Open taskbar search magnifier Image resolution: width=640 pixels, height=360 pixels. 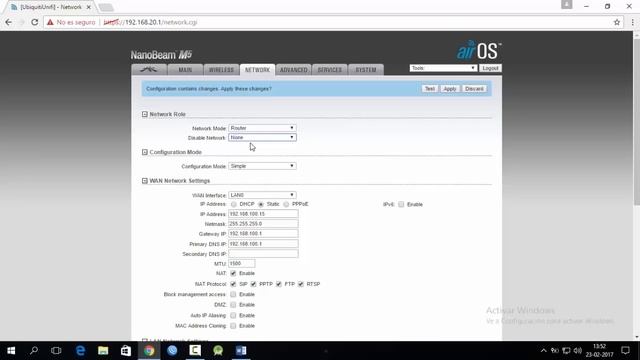34,351
